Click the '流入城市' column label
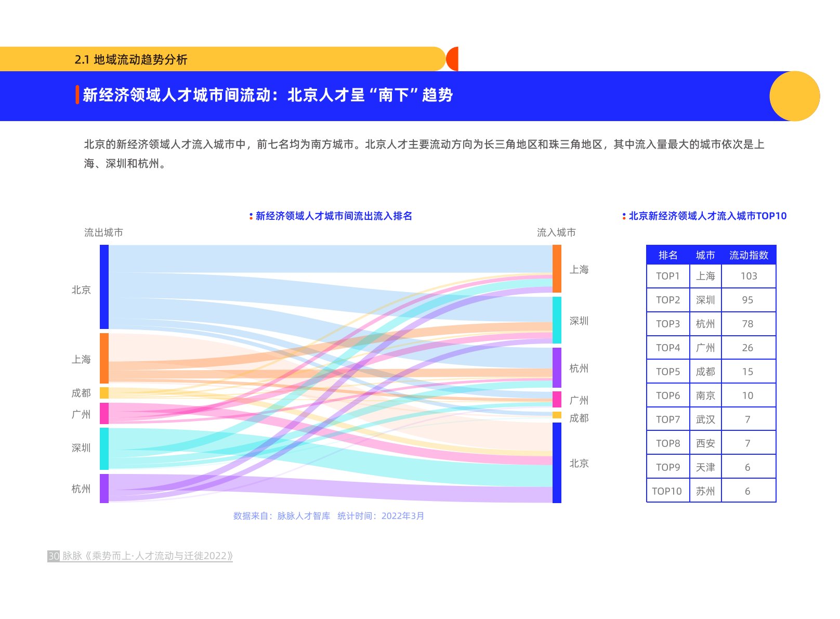The image size is (840, 619). [556, 232]
